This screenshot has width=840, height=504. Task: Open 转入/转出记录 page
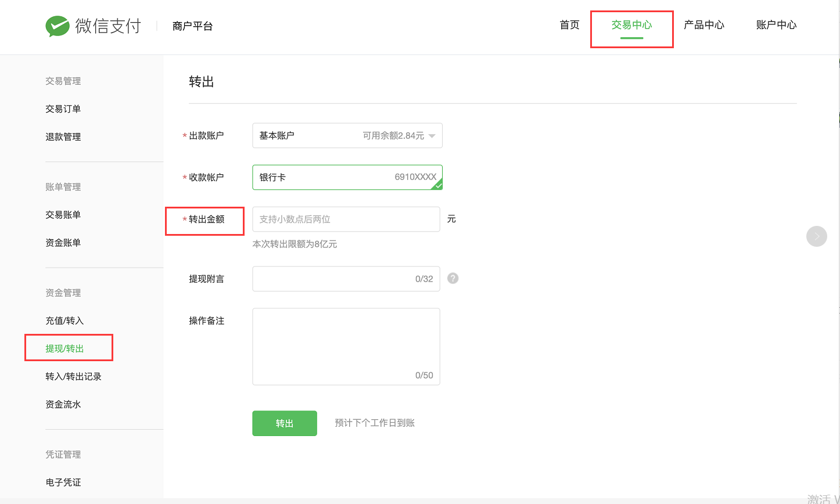tap(74, 376)
